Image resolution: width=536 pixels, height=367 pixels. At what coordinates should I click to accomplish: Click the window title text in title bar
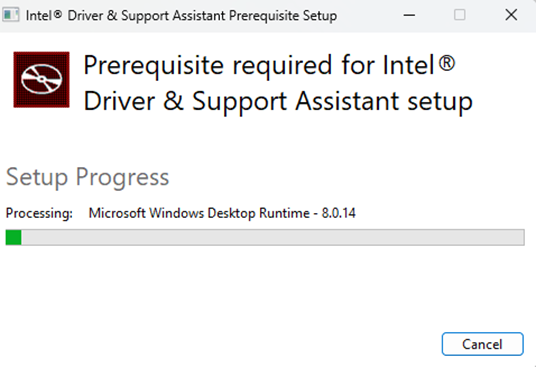[182, 16]
